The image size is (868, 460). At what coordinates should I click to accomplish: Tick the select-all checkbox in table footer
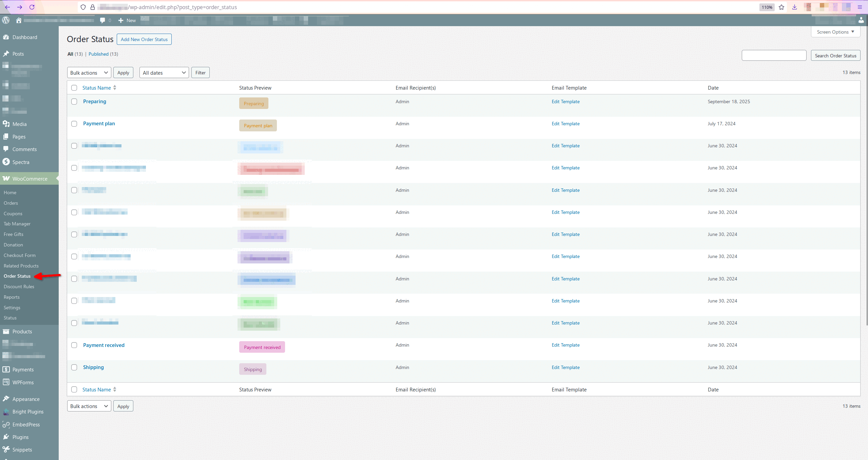coord(74,389)
